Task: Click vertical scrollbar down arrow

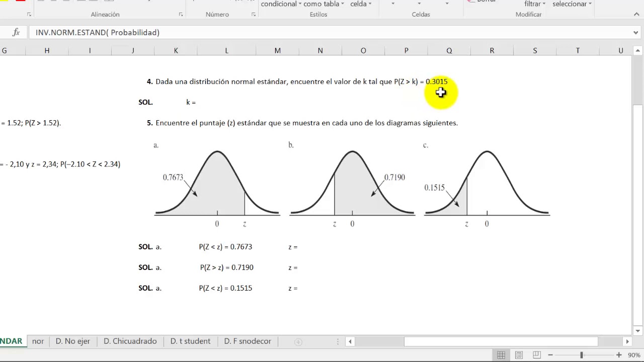Action: click(x=638, y=331)
